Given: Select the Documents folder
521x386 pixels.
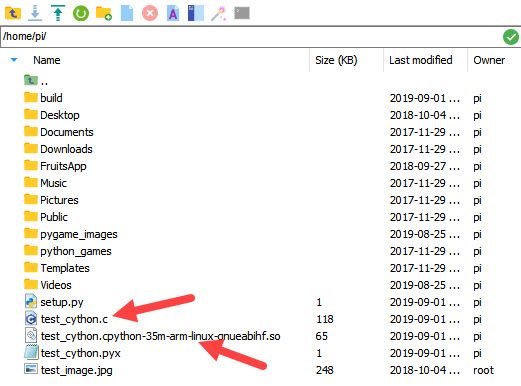Looking at the screenshot, I should click(59, 132).
